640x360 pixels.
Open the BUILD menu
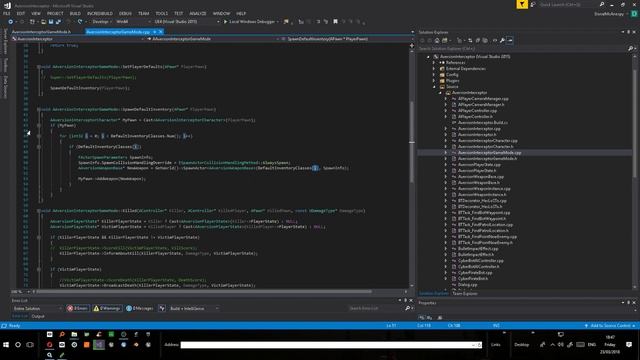click(75, 13)
